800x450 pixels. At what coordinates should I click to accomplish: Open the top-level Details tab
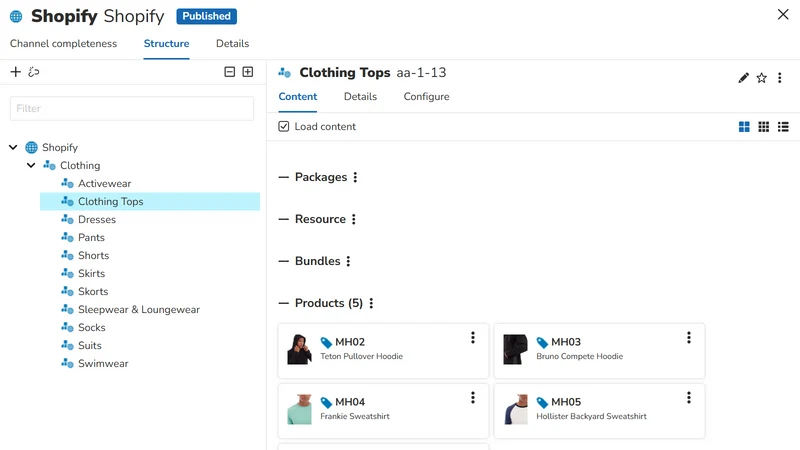pyautogui.click(x=233, y=43)
